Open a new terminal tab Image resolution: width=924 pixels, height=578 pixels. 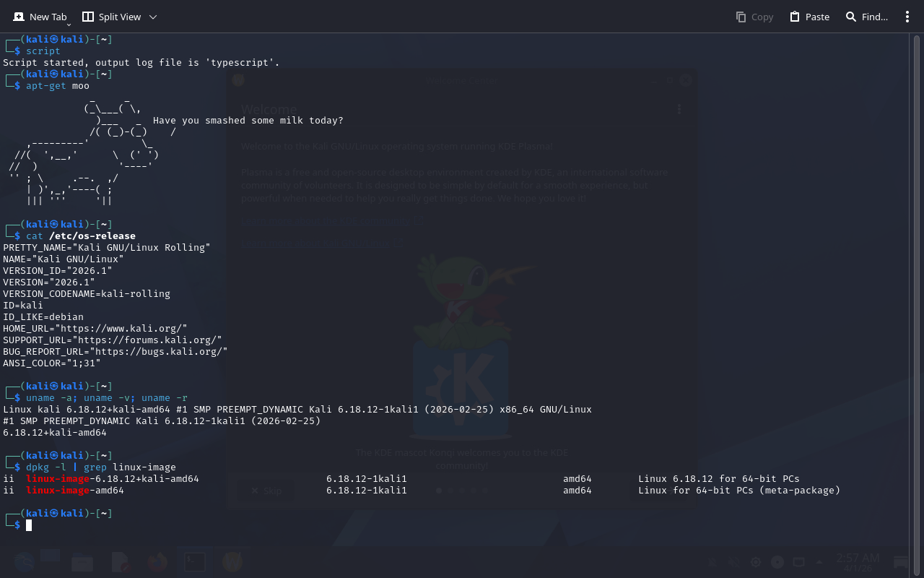[x=40, y=17]
